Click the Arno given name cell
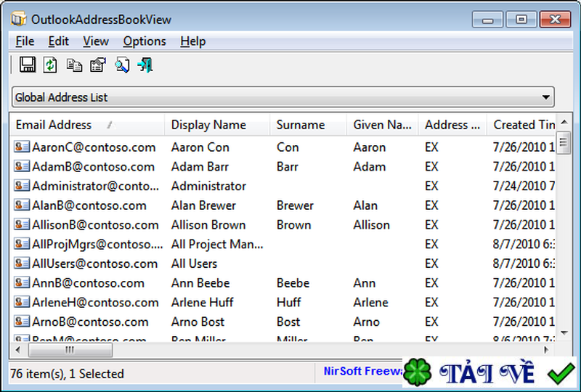The image size is (581, 392). click(x=366, y=322)
